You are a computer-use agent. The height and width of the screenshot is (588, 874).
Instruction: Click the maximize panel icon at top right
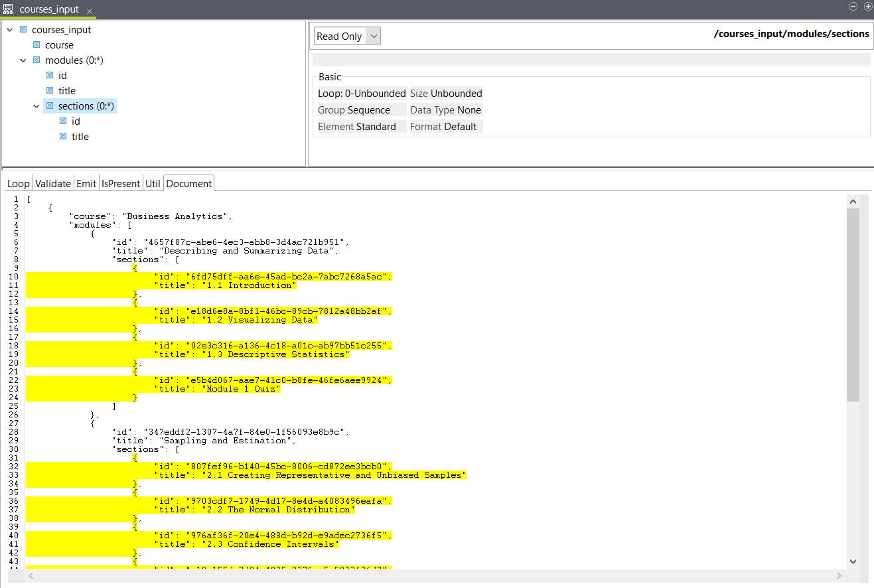tap(867, 6)
